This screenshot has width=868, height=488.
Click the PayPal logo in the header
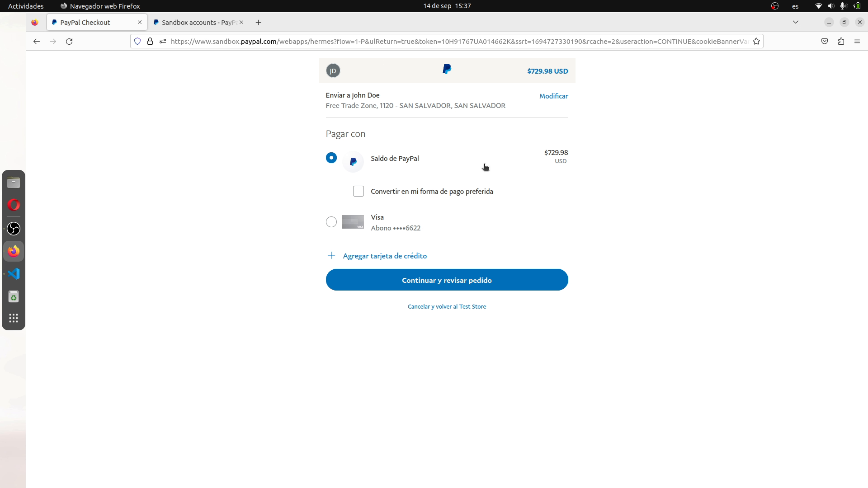coord(447,69)
